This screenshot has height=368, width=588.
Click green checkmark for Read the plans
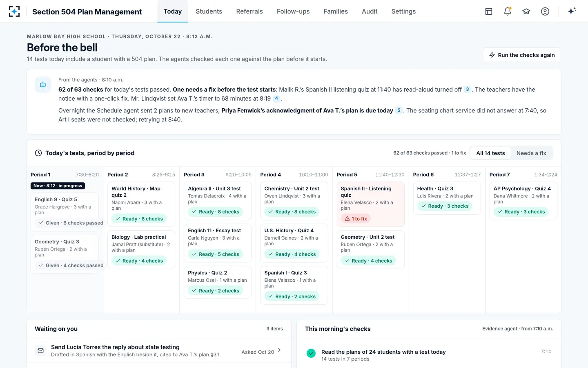(311, 353)
